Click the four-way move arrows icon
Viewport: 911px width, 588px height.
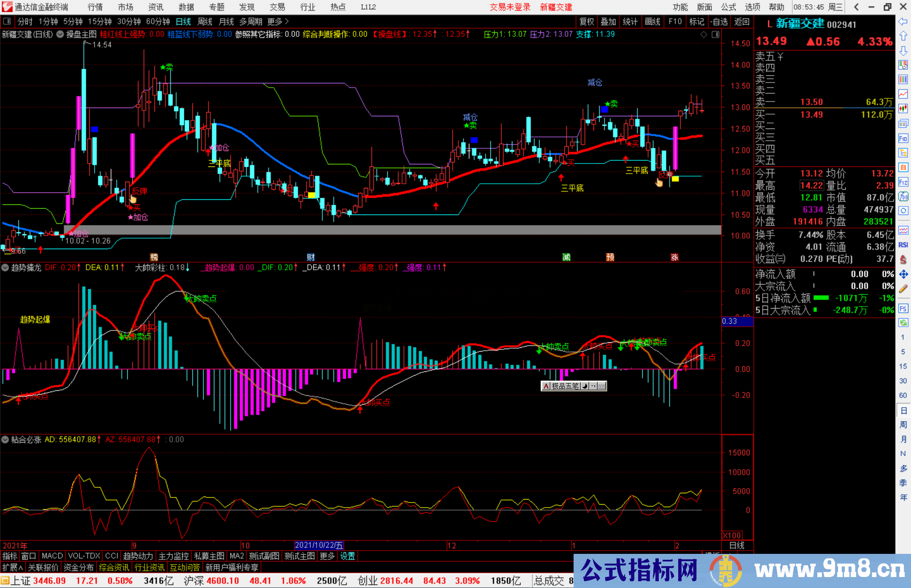coord(903,274)
